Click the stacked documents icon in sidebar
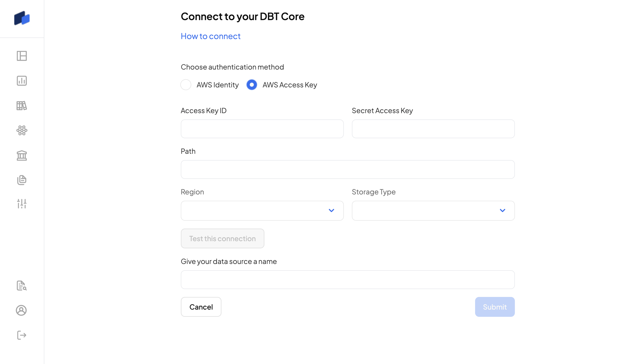The height and width of the screenshot is (364, 622). click(x=22, y=180)
